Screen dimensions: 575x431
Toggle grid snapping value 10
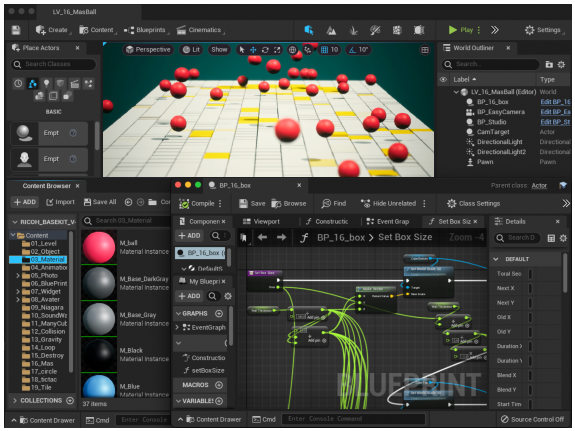coord(329,50)
